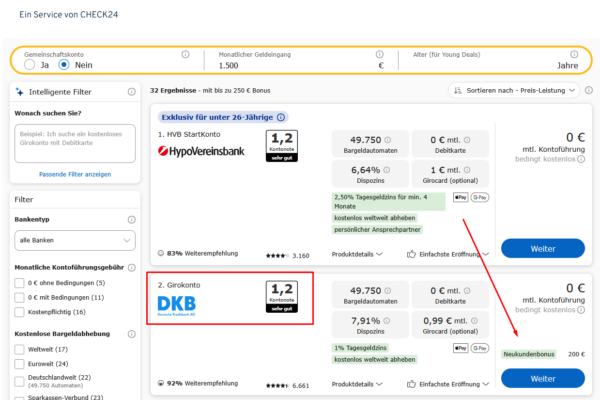Select the Ja radio for Gemeinschaftskonto

[29, 65]
